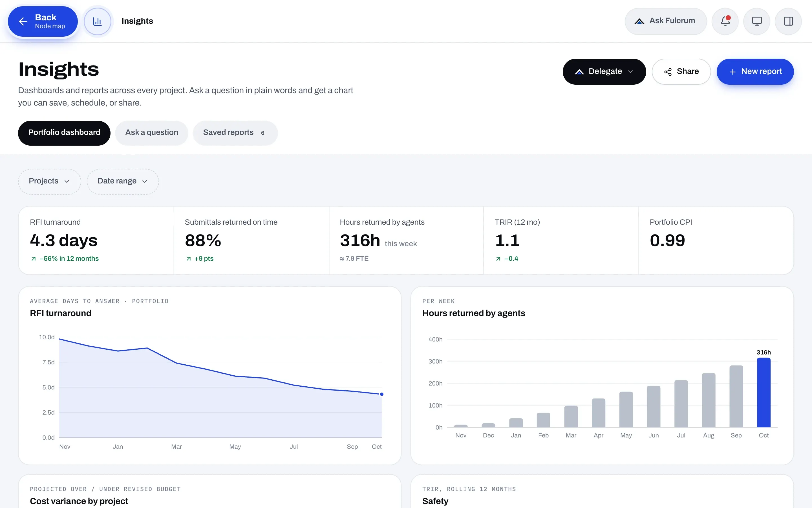This screenshot has width=812, height=508.
Task: Expand the Projects filter
Action: click(49, 181)
